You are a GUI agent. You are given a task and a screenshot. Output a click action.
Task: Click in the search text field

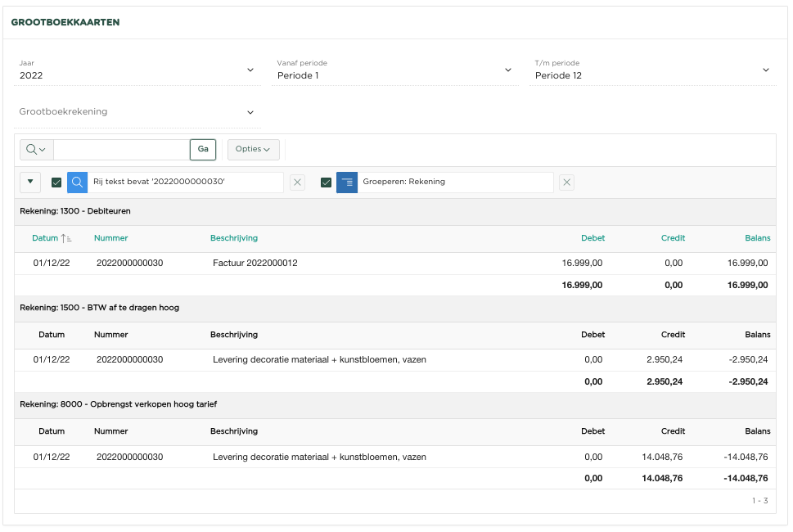click(121, 150)
